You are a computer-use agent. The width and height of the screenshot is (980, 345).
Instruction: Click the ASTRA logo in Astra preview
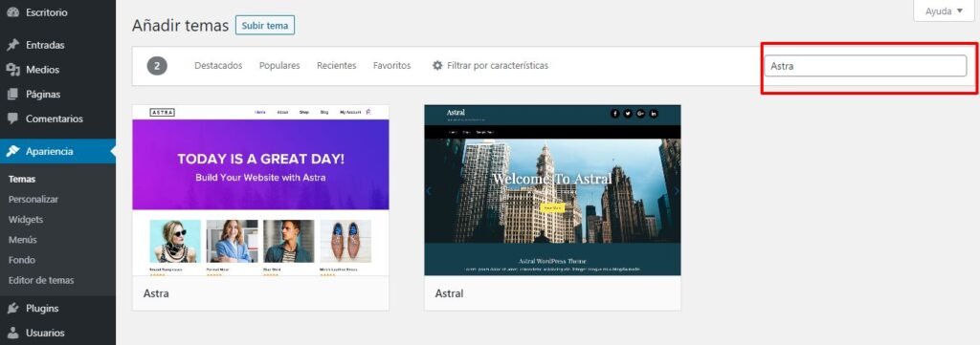coord(163,113)
